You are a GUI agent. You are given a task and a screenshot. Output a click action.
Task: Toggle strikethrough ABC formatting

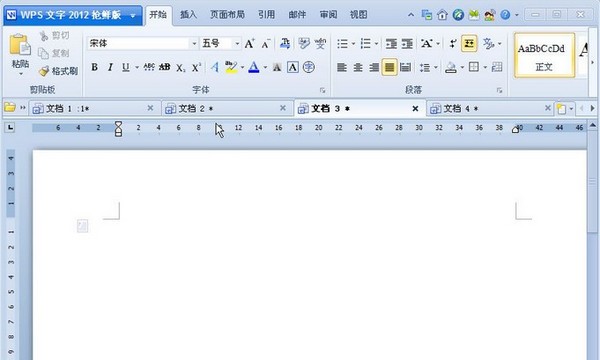(149, 67)
